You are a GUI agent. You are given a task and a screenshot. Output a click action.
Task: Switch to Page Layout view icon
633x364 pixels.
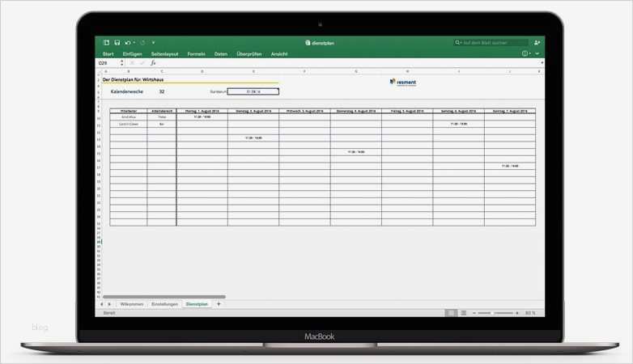[464, 313]
